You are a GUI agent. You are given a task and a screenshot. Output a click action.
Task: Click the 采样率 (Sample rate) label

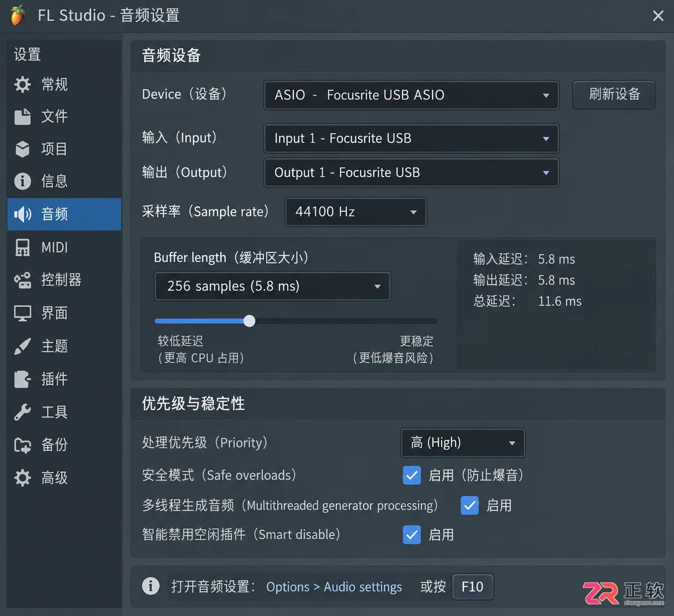pyautogui.click(x=205, y=212)
